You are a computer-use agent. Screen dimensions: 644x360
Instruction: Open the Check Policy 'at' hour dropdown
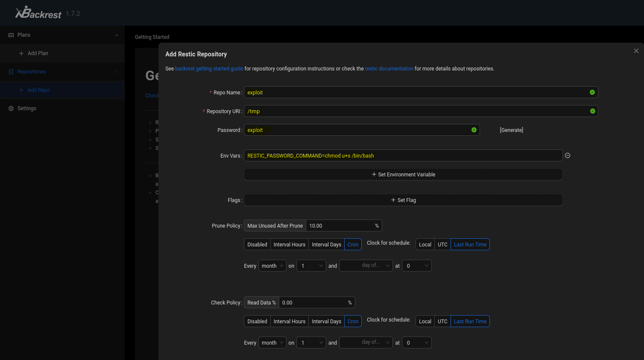417,342
